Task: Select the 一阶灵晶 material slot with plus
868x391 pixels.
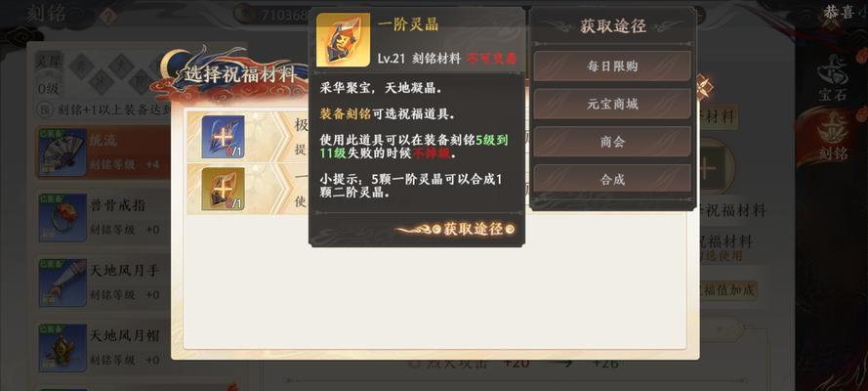Action: pyautogui.click(x=223, y=189)
